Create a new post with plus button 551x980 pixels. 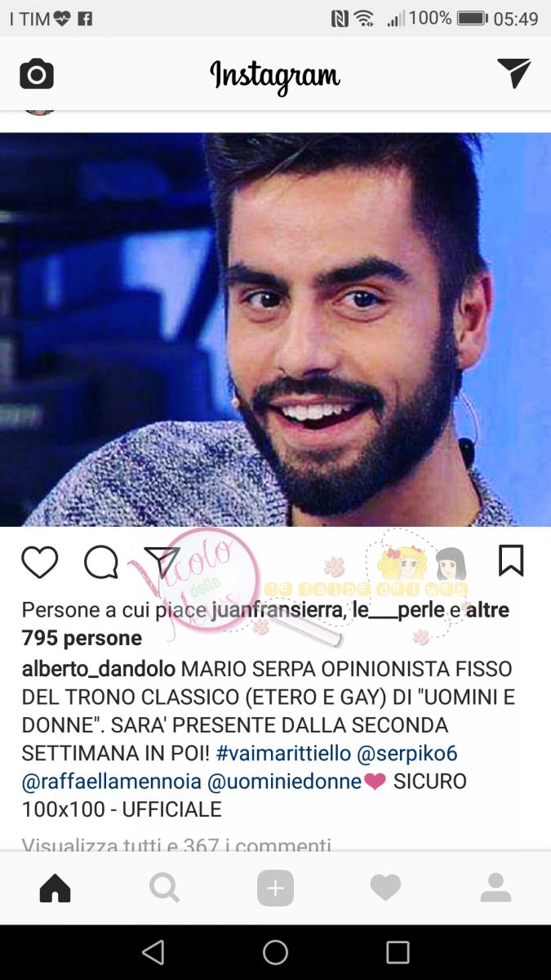275,888
